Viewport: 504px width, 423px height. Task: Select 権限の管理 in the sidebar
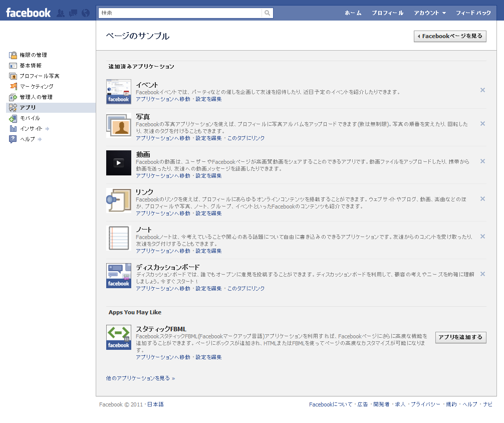click(x=34, y=55)
